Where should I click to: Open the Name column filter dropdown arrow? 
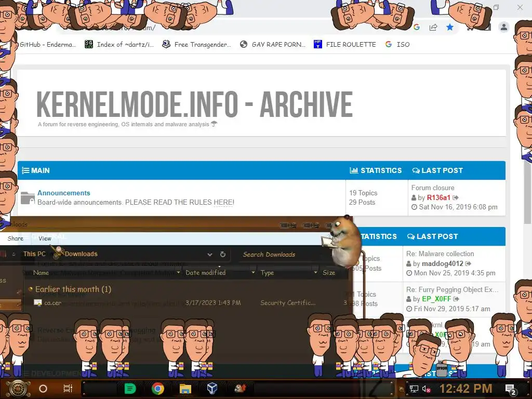coord(179,272)
